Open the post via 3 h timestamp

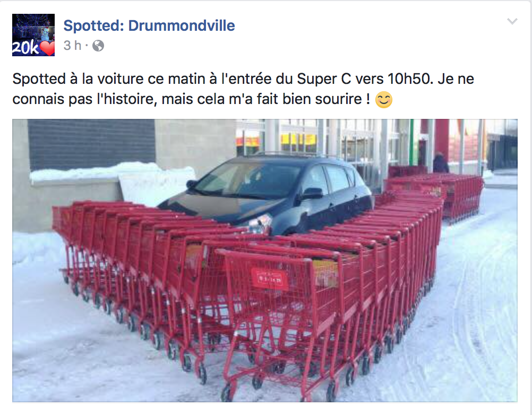click(72, 46)
